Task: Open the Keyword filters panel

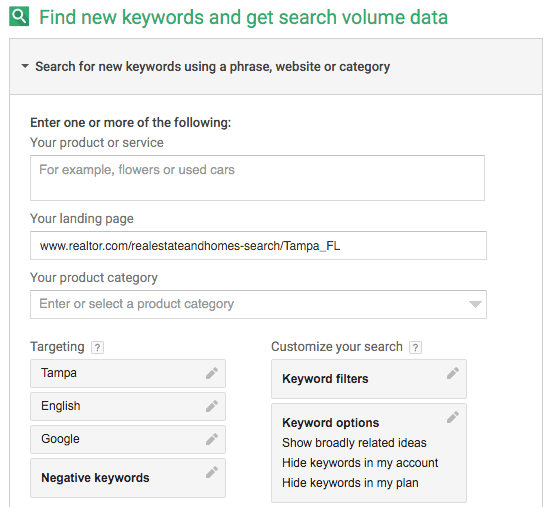Action: coord(369,379)
